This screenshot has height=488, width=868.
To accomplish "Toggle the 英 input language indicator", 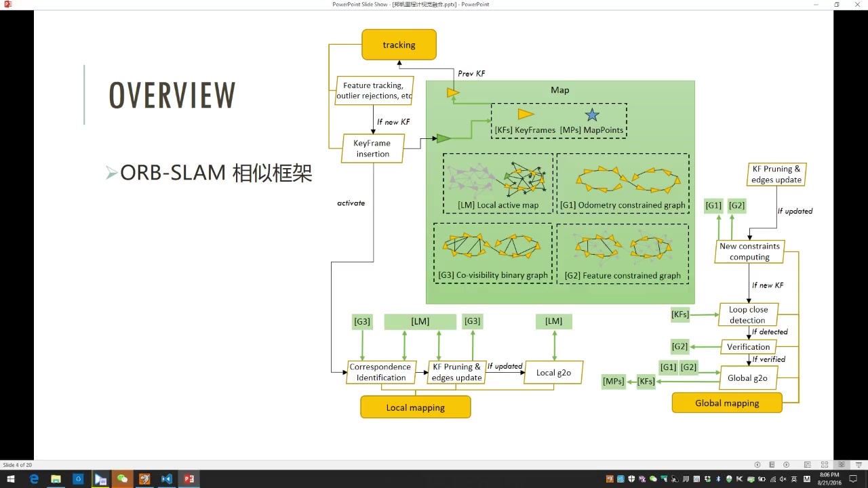I will (x=794, y=479).
